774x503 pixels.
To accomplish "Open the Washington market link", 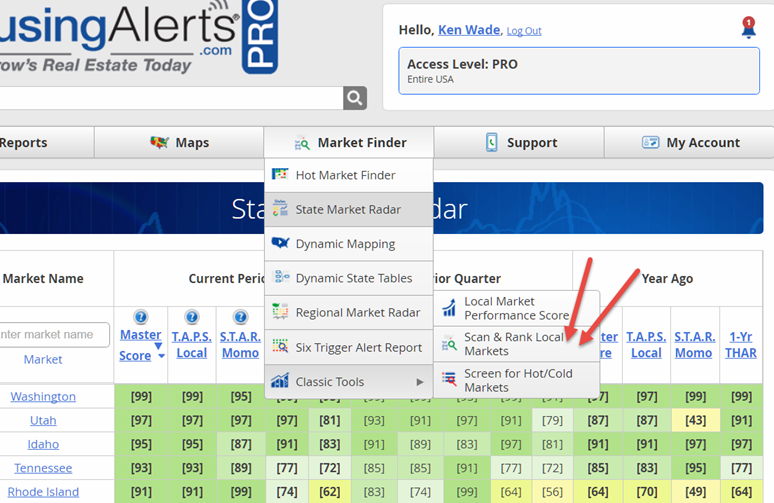I will click(43, 396).
